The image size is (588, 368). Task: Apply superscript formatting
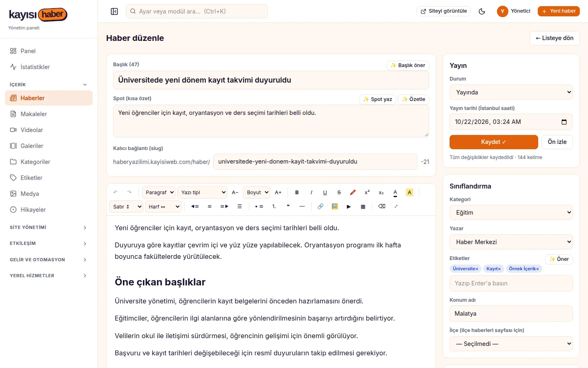tap(367, 193)
